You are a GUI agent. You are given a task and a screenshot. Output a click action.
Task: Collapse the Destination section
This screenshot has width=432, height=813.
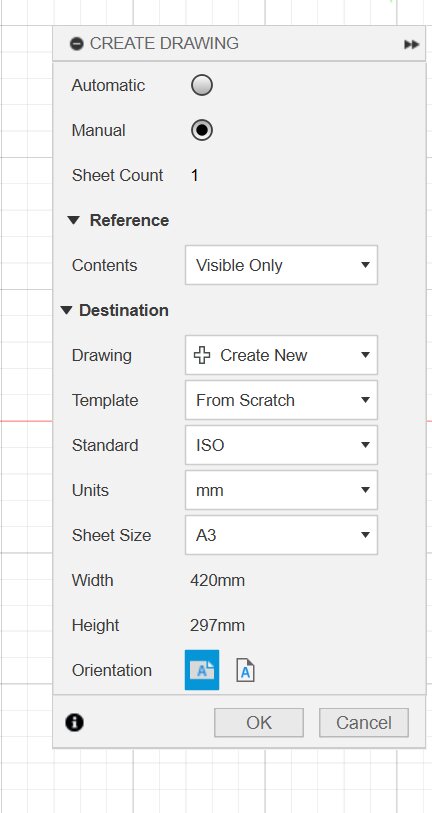point(66,311)
